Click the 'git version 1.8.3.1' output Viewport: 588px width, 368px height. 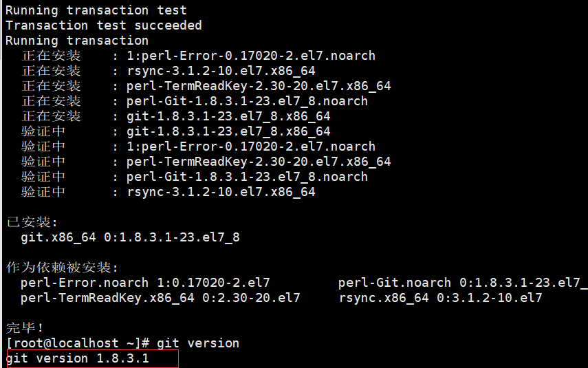(78, 358)
